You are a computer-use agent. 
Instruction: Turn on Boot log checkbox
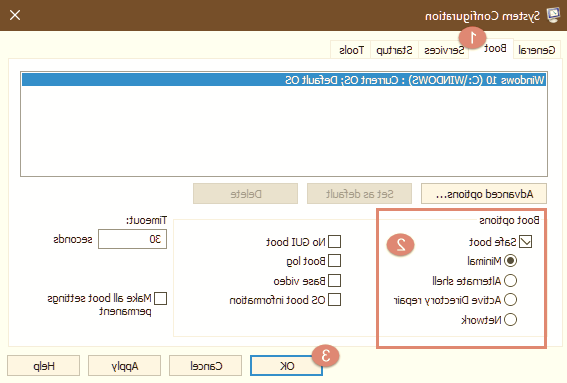pyautogui.click(x=334, y=261)
